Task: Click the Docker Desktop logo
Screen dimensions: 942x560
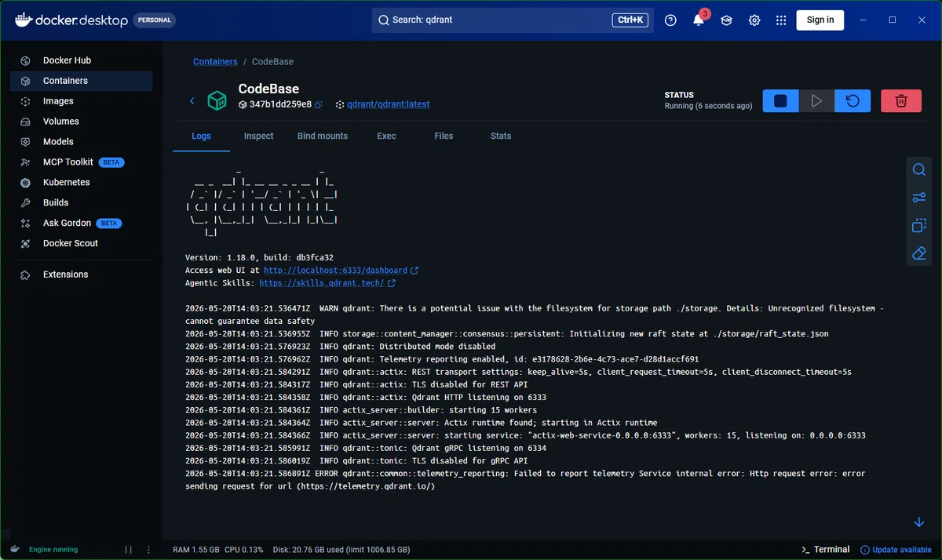Action: tap(71, 20)
